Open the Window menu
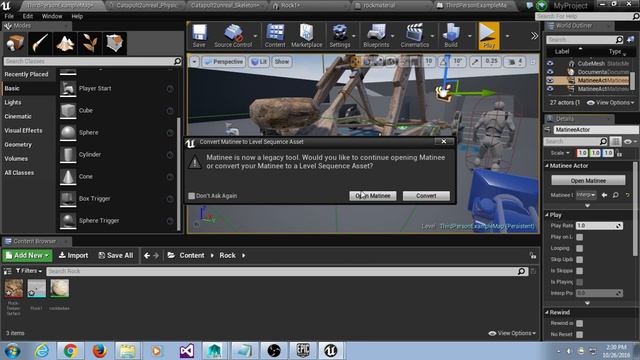 click(x=52, y=16)
